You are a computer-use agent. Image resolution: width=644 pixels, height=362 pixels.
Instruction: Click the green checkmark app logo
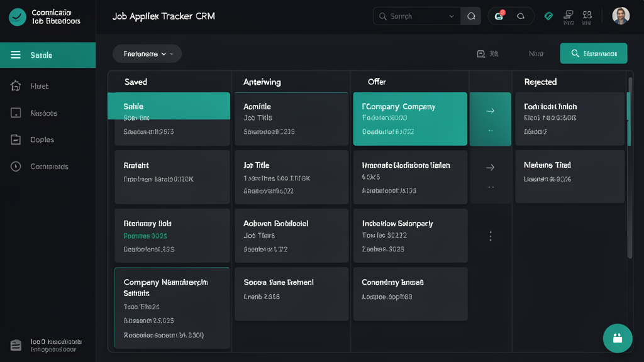click(x=17, y=17)
